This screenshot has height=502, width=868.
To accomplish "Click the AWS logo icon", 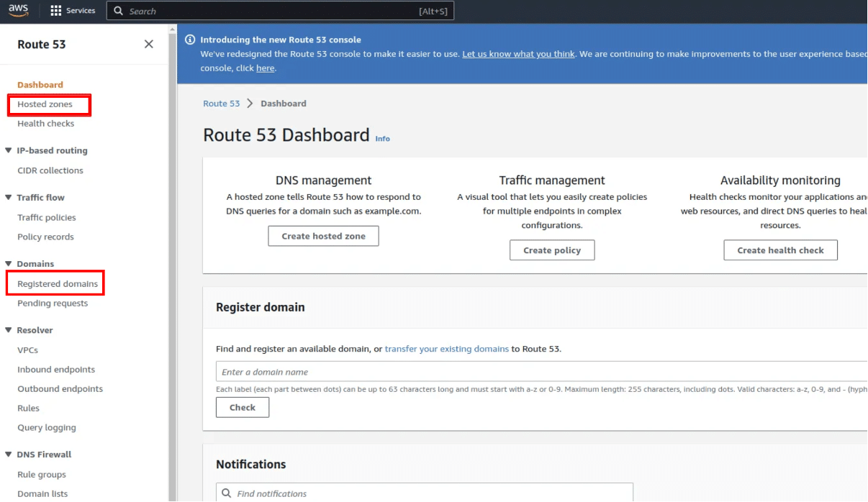I will tap(18, 11).
